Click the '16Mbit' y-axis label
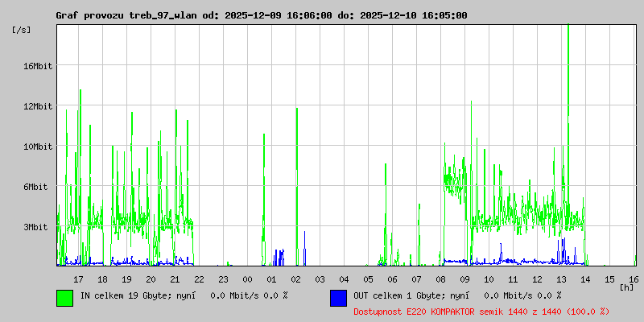The height and width of the screenshot is (322, 644). point(38,66)
